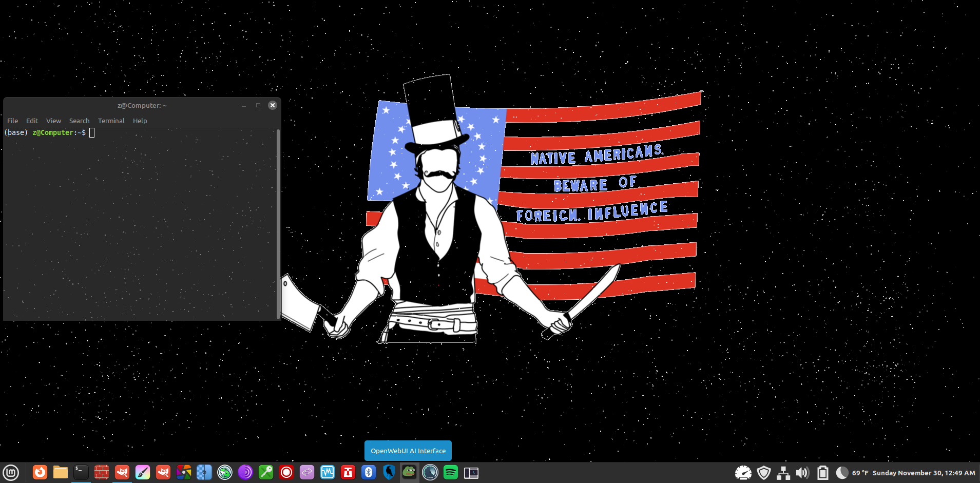Click the "z@Computer: ~" terminal title bar

pyautogui.click(x=142, y=105)
